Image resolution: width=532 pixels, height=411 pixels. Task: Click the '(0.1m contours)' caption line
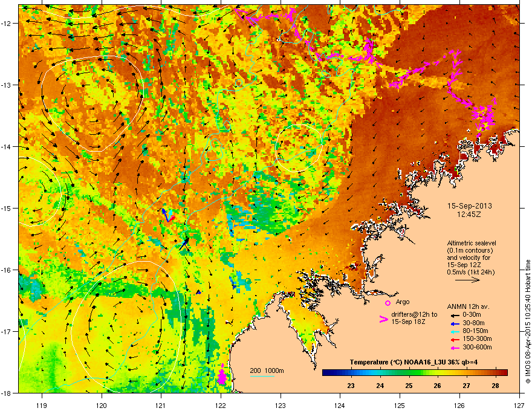(470, 250)
